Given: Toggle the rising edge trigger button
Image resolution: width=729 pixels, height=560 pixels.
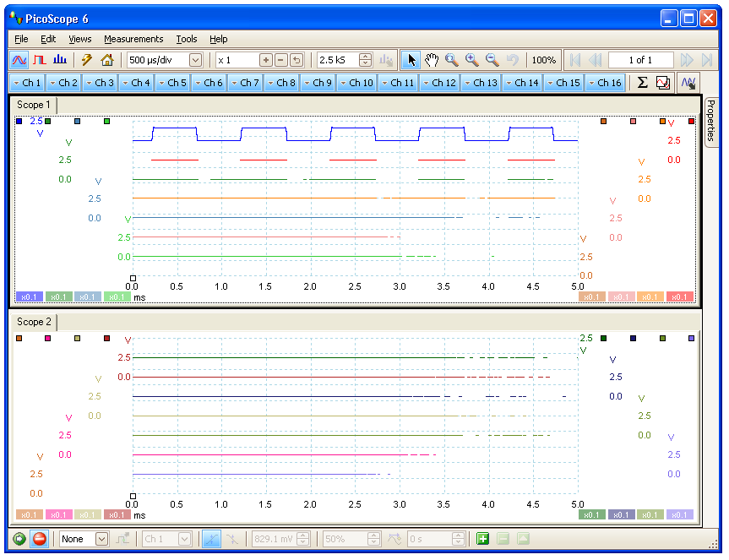Looking at the screenshot, I should pyautogui.click(x=211, y=539).
